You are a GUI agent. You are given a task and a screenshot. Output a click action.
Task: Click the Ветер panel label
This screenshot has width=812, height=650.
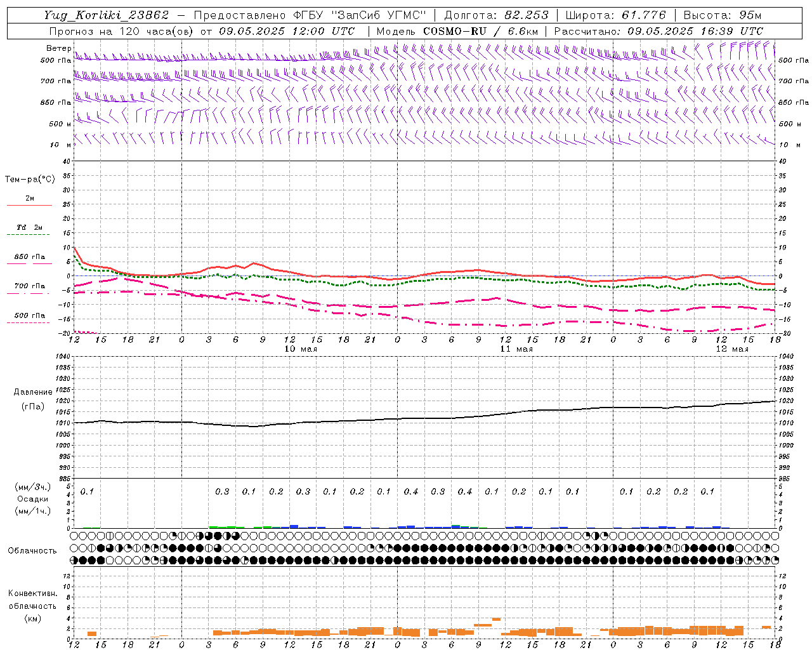(x=58, y=48)
